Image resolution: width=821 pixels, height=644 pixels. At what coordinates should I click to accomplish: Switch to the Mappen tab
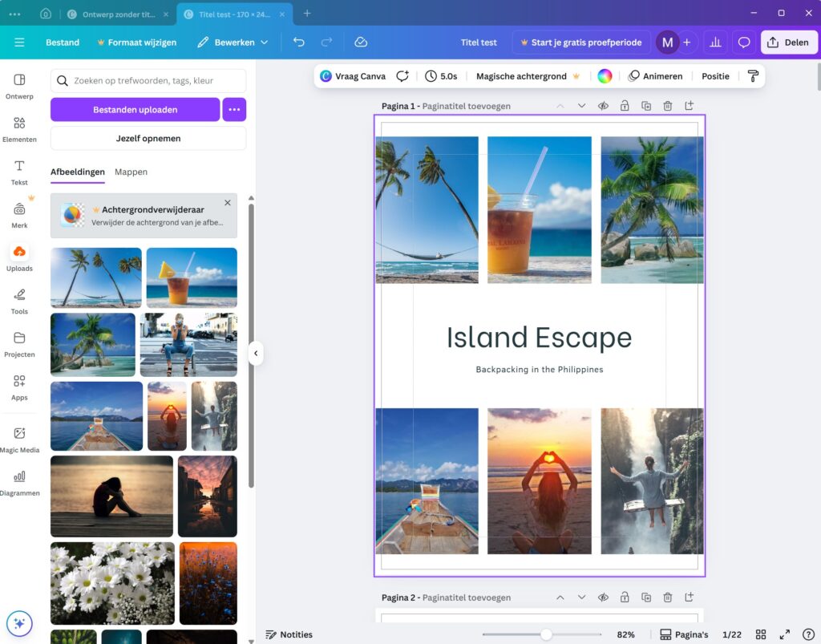point(131,172)
